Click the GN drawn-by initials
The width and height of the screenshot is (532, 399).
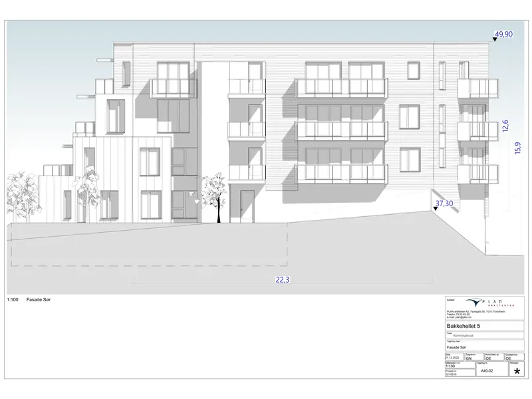tap(469, 358)
